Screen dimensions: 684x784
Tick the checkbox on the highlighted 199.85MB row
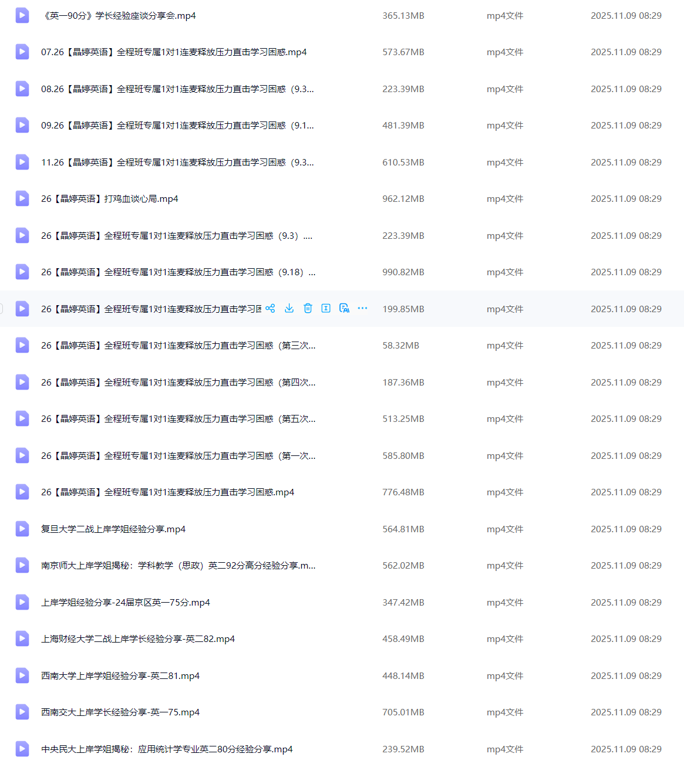(x=1, y=309)
